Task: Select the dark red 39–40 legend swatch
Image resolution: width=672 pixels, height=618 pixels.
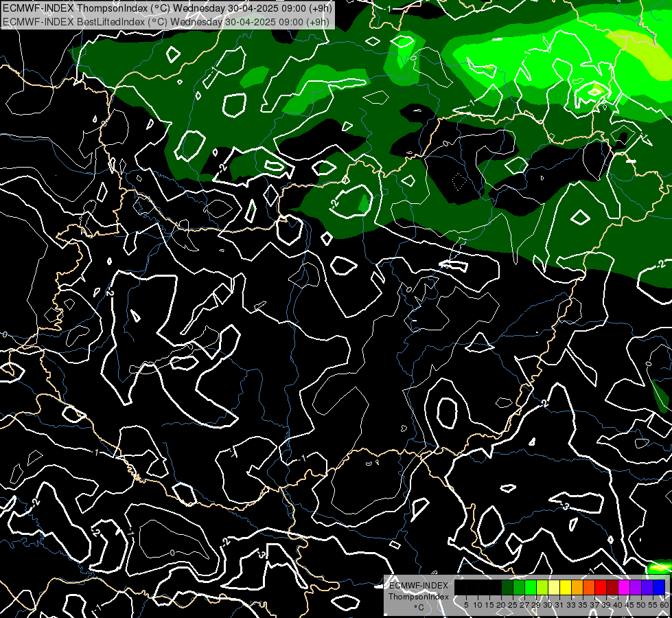Action: [x=612, y=587]
